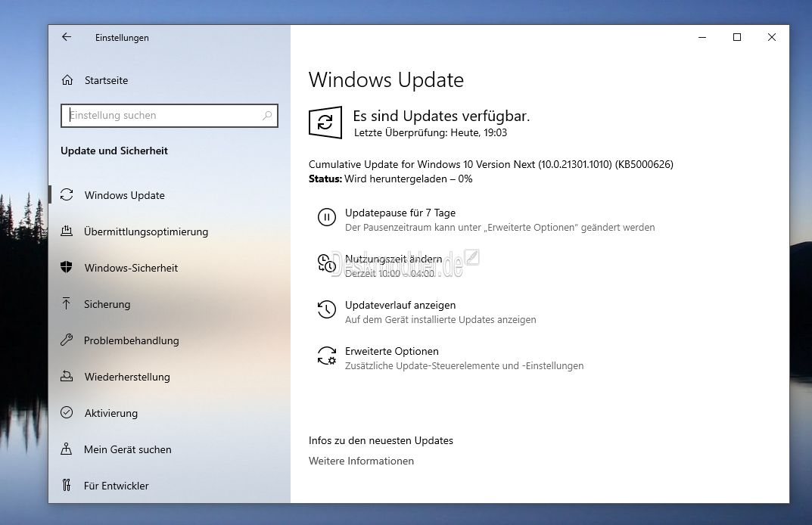Screen dimensions: 812x525
Task: Open the Sicherung page
Action: [x=107, y=304]
